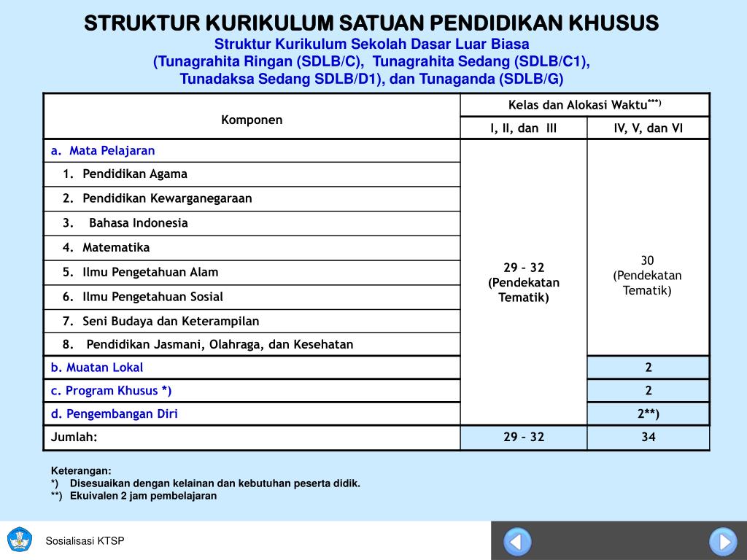This screenshot has height=560, width=747.
Task: Click the Jumlah total '34'
Action: pos(649,437)
